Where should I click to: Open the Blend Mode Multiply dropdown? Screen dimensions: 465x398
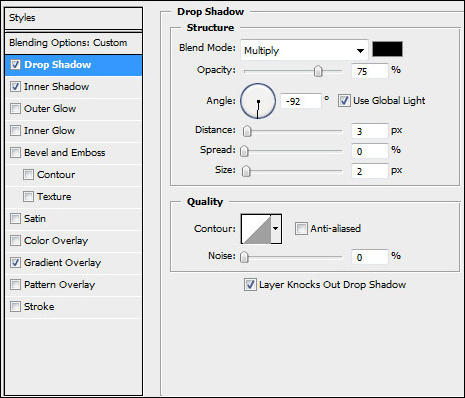304,50
